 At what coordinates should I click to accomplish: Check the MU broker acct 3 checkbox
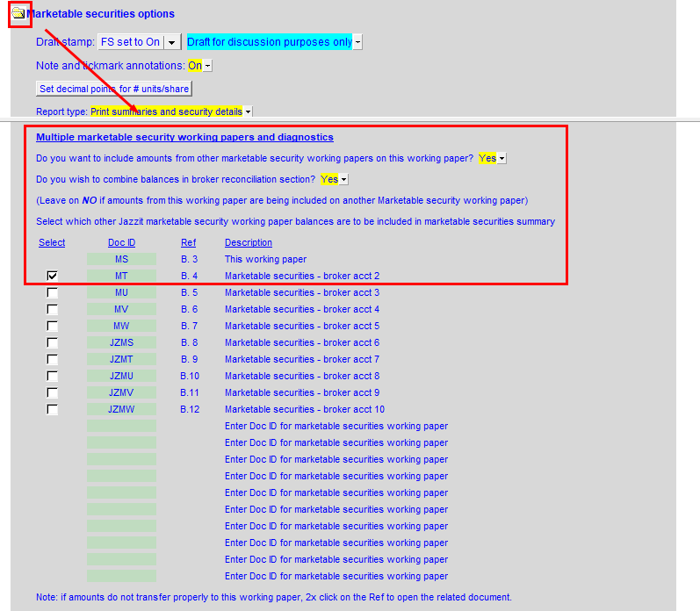pyautogui.click(x=53, y=292)
